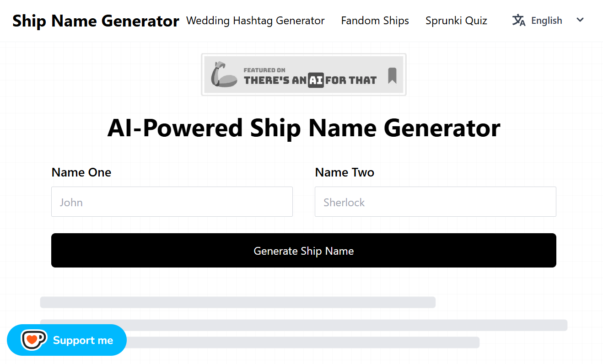Image resolution: width=603 pixels, height=364 pixels.
Task: Click inside the Sherlock placeholder box
Action: coord(435,202)
